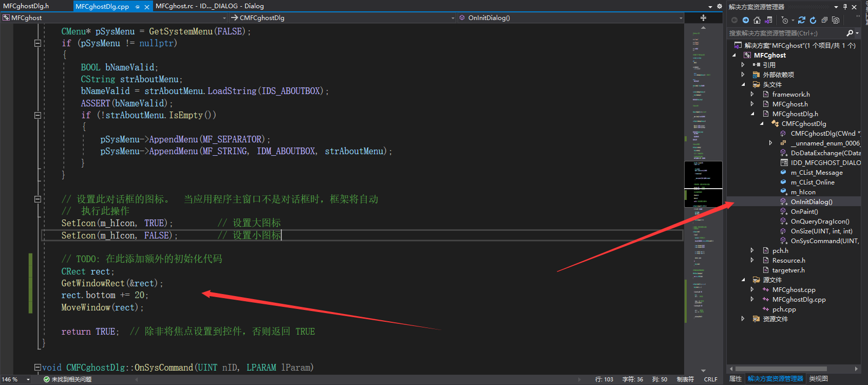The width and height of the screenshot is (868, 385).
Task: Toggle auto-hide pin of Solution Explorer panel
Action: click(x=845, y=7)
